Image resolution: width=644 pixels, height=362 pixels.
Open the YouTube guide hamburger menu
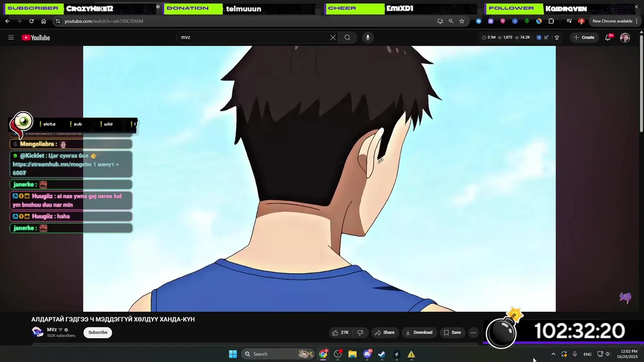(x=11, y=37)
